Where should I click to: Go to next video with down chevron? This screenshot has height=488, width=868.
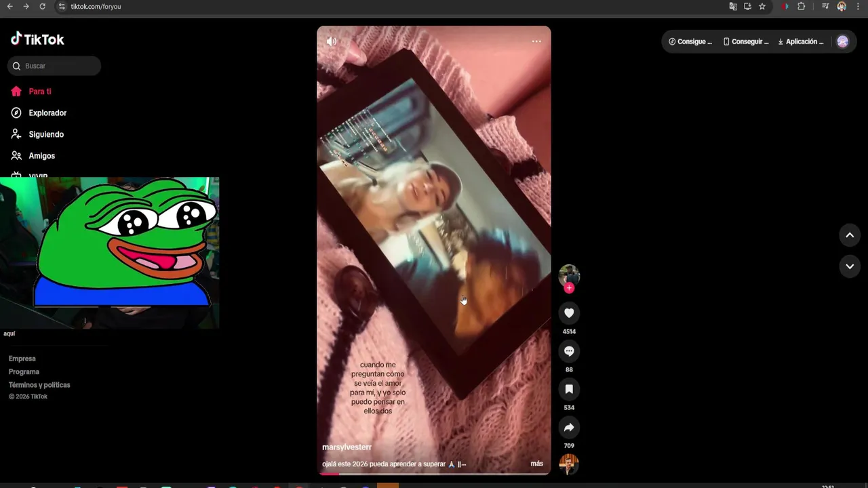[850, 266]
